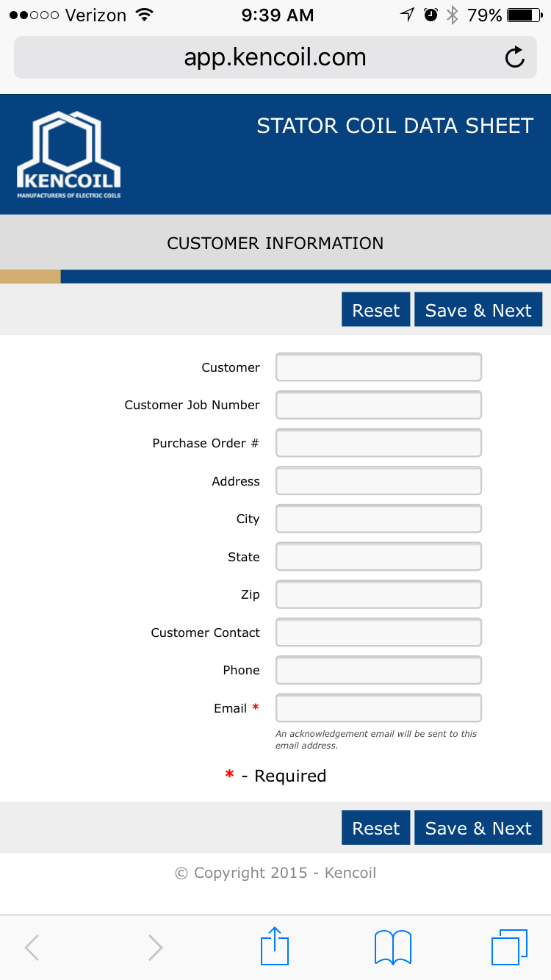Go back with Safari's back arrow
Screen dimensions: 551x980
point(32,948)
